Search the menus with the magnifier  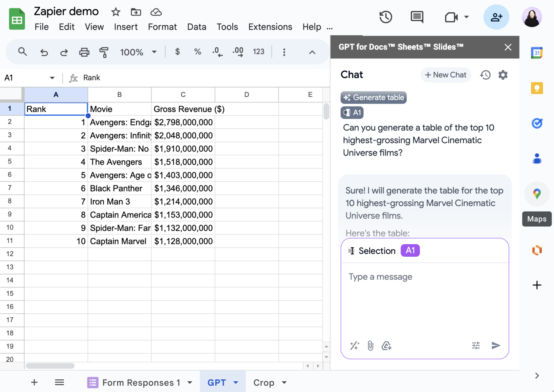(x=23, y=52)
